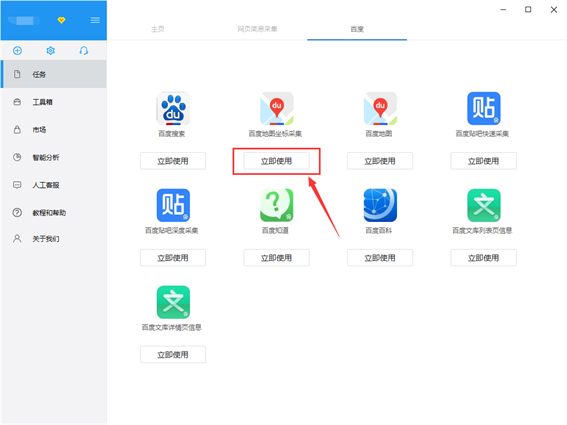Open the hamburger menu in the header

tap(95, 20)
